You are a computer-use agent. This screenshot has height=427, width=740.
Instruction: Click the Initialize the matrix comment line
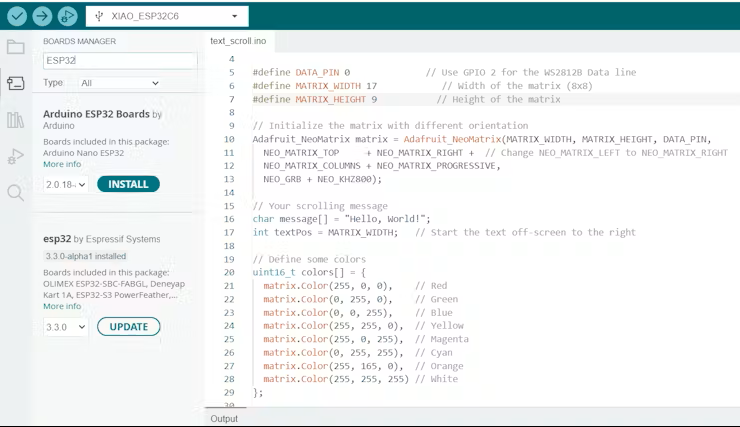[x=390, y=126]
